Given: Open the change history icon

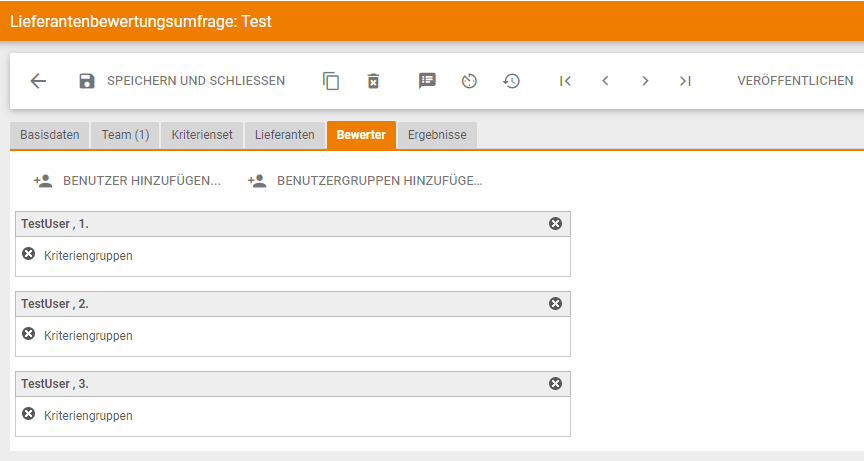Looking at the screenshot, I should (x=511, y=81).
